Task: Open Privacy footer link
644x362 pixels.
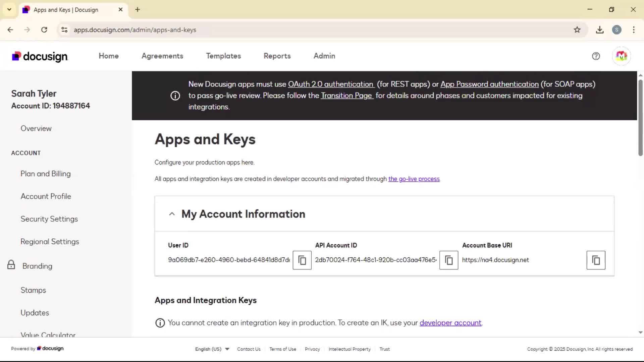Action: [x=312, y=349]
